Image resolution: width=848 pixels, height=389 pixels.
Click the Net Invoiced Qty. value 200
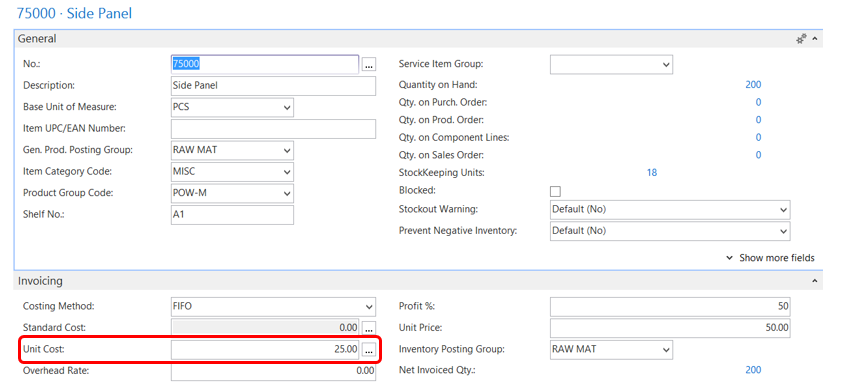pos(753,370)
